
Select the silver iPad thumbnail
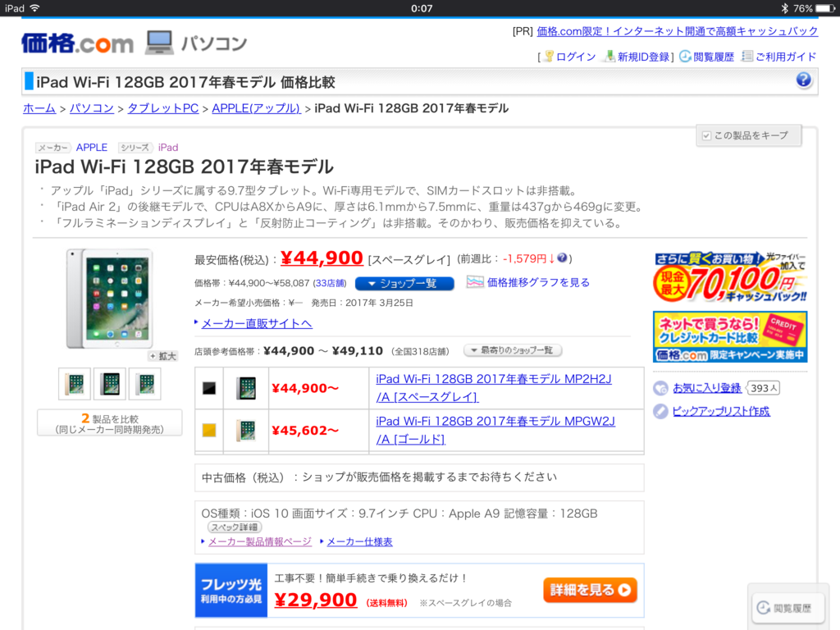click(x=144, y=384)
